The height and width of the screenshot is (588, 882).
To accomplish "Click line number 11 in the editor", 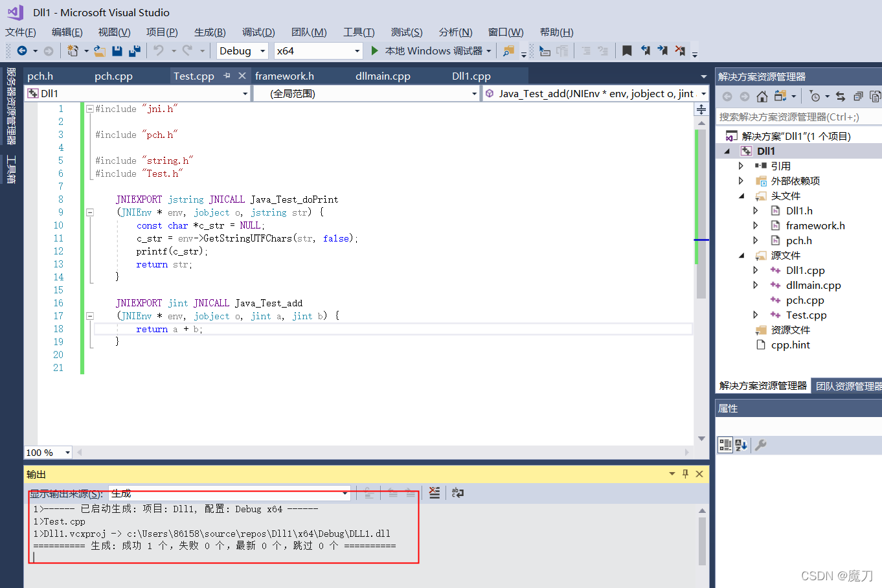I will tap(59, 238).
